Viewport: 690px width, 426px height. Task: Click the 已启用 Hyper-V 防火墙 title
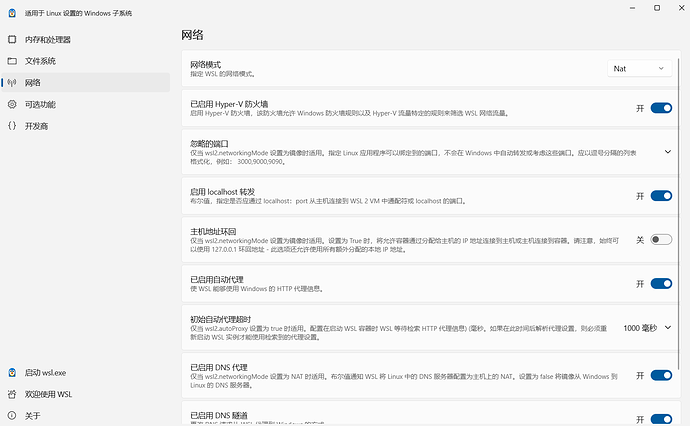click(229, 104)
